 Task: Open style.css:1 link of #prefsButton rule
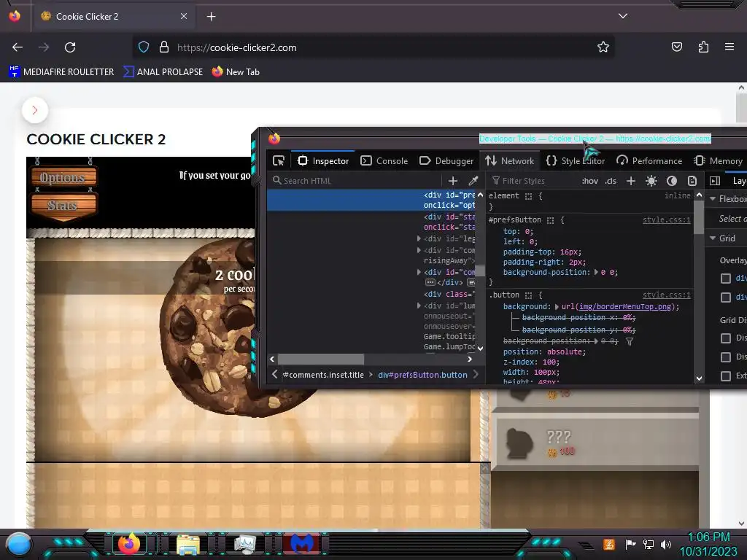coord(666,220)
